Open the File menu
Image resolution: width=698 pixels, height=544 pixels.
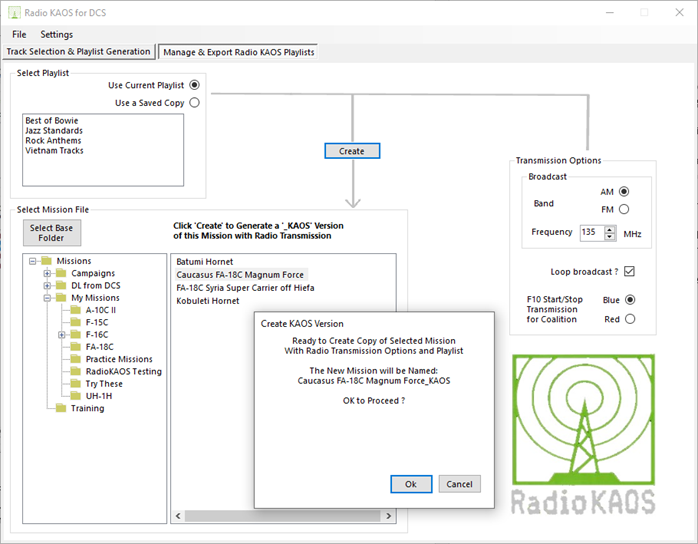point(19,34)
